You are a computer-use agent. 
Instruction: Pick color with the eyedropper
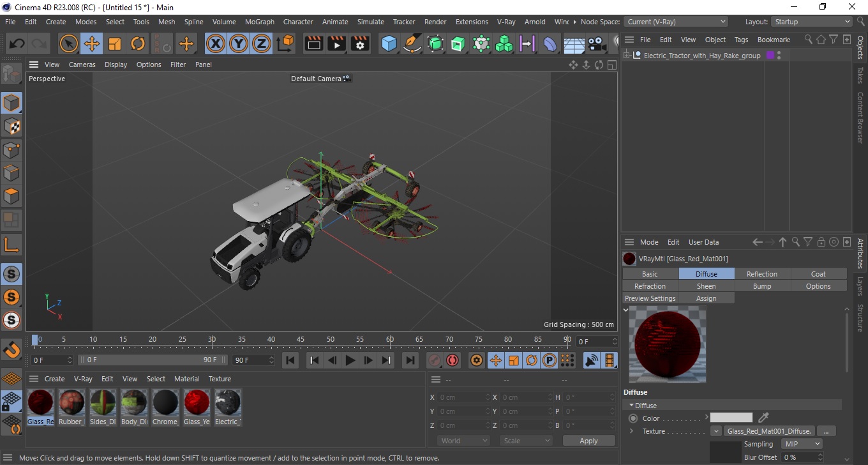pos(763,418)
